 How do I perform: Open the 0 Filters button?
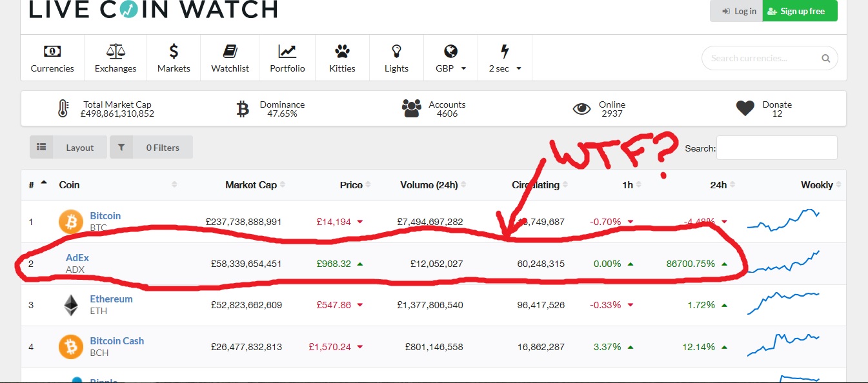151,148
